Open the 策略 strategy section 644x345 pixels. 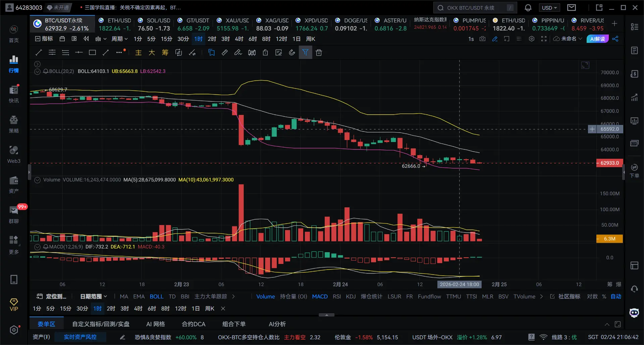(x=14, y=124)
